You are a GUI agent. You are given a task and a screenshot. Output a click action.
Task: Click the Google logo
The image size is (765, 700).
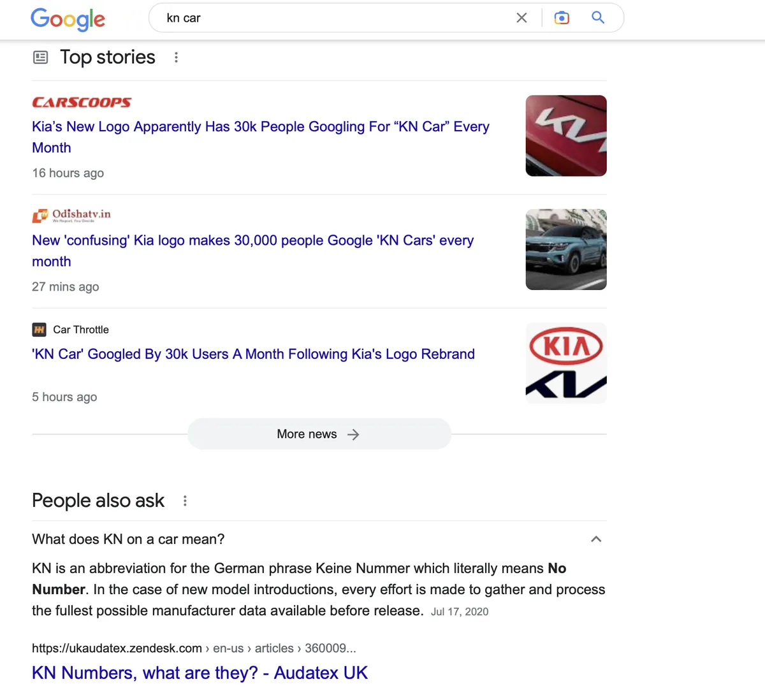click(68, 19)
